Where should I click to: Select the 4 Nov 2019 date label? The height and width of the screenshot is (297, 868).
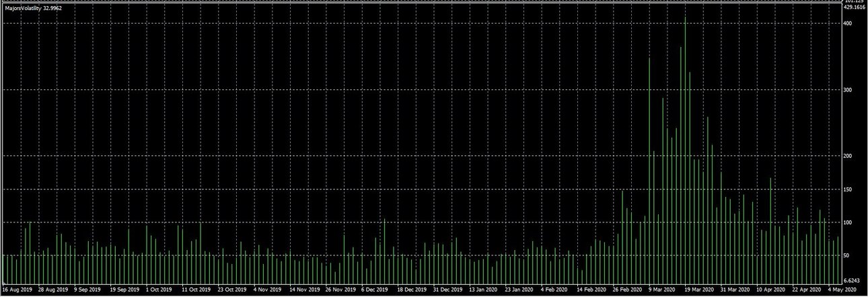coord(268,290)
